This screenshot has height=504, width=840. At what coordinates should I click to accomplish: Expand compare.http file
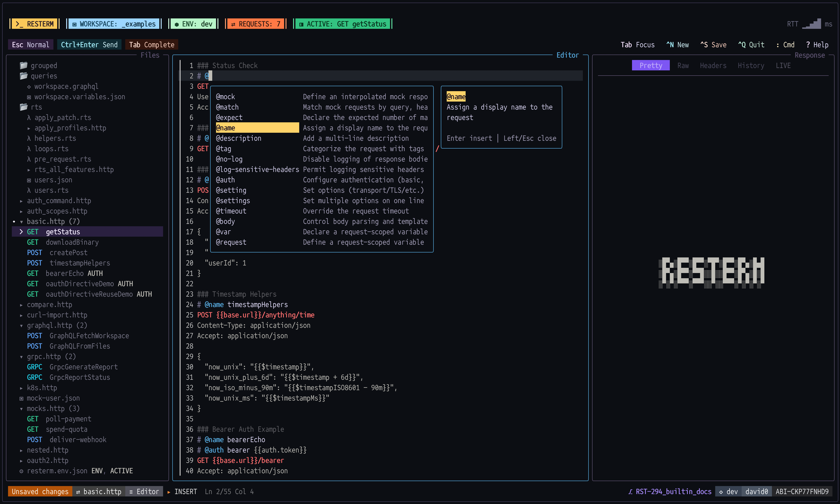pos(22,305)
